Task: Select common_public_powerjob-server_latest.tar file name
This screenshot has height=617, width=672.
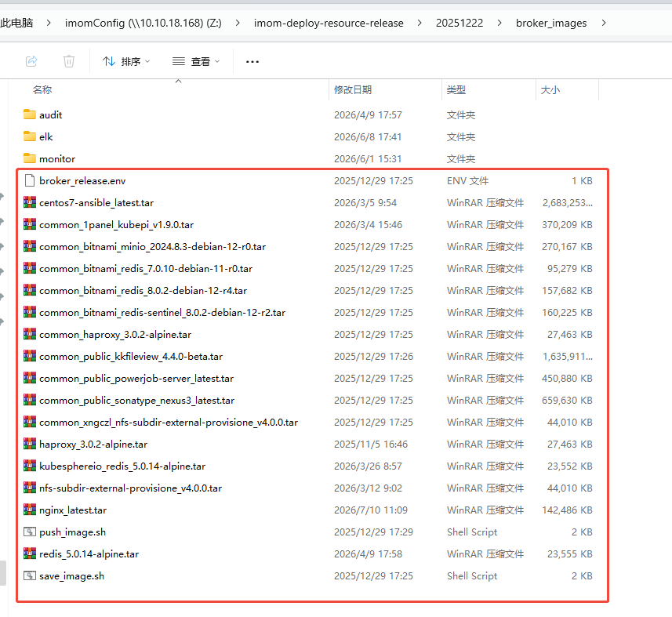Action: click(136, 379)
